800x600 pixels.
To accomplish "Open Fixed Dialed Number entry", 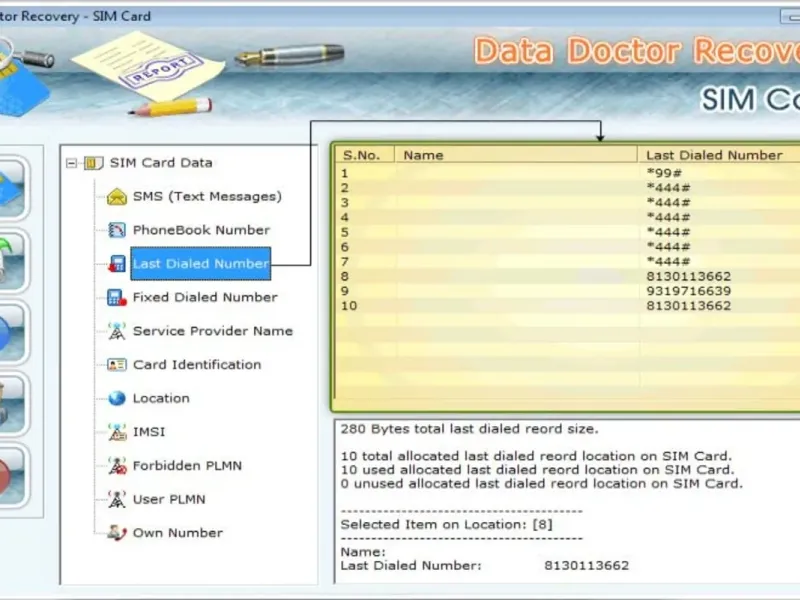I will tap(205, 297).
